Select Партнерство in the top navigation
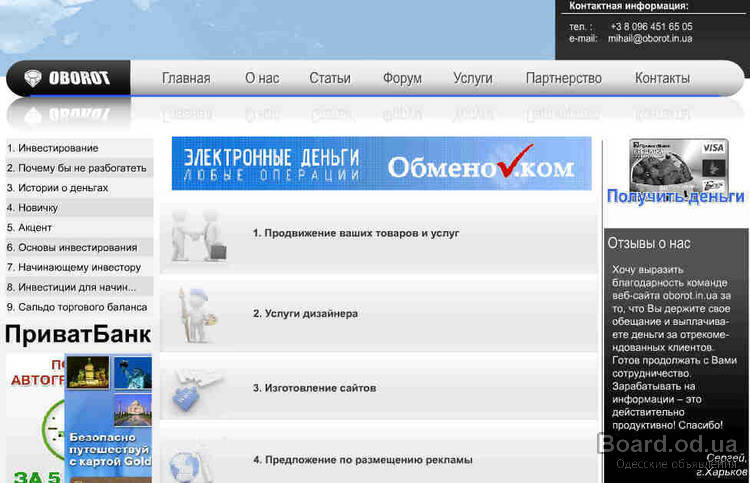Viewport: 750px width, 483px height. [563, 78]
